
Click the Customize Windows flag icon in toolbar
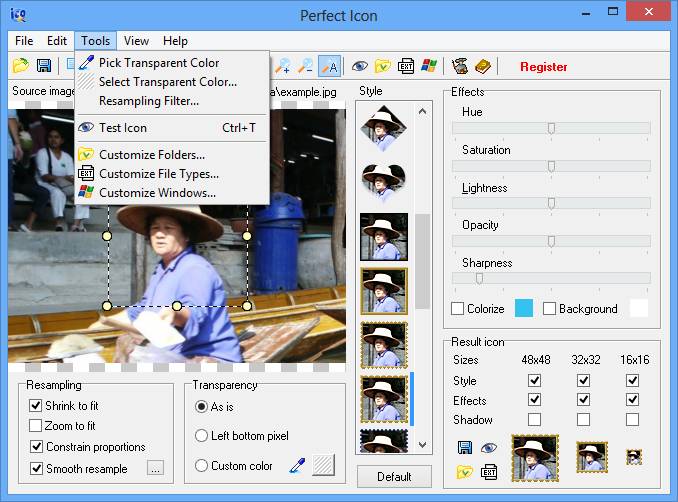(429, 66)
